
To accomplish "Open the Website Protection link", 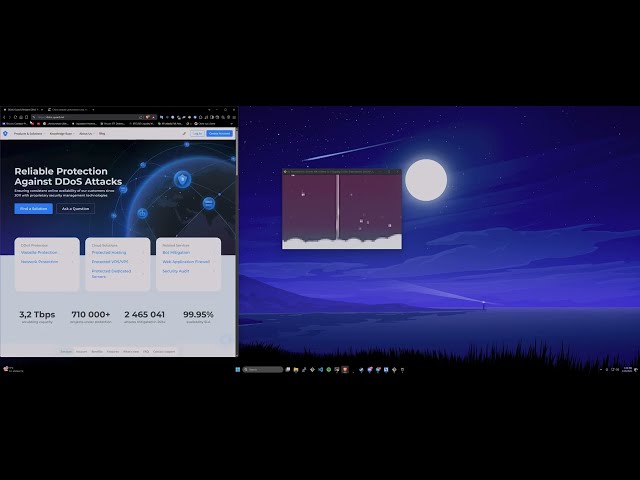I will click(x=39, y=253).
